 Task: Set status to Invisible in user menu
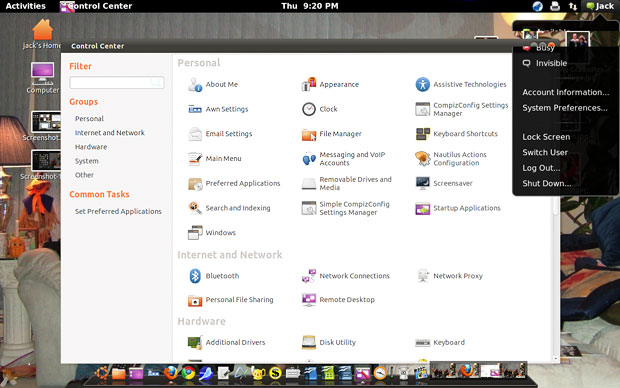pos(551,63)
